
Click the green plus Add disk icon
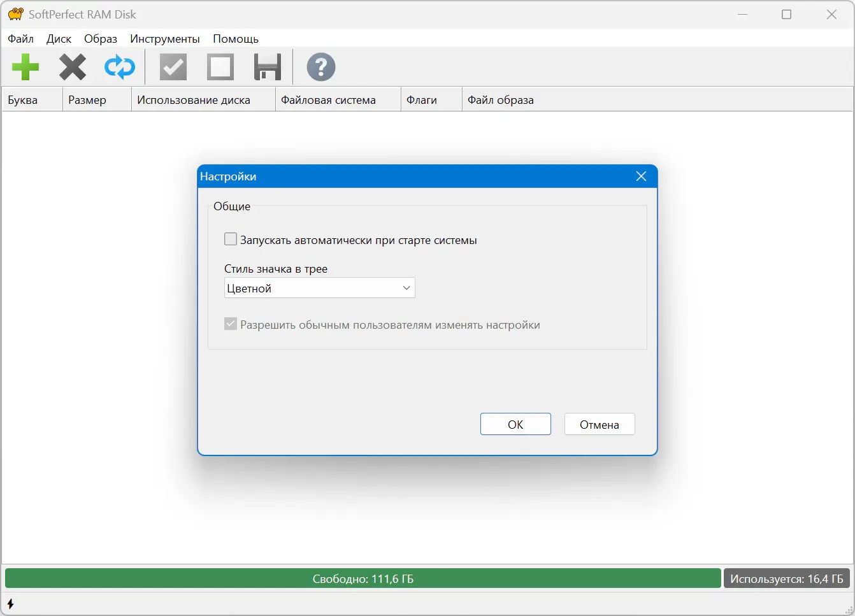point(25,67)
